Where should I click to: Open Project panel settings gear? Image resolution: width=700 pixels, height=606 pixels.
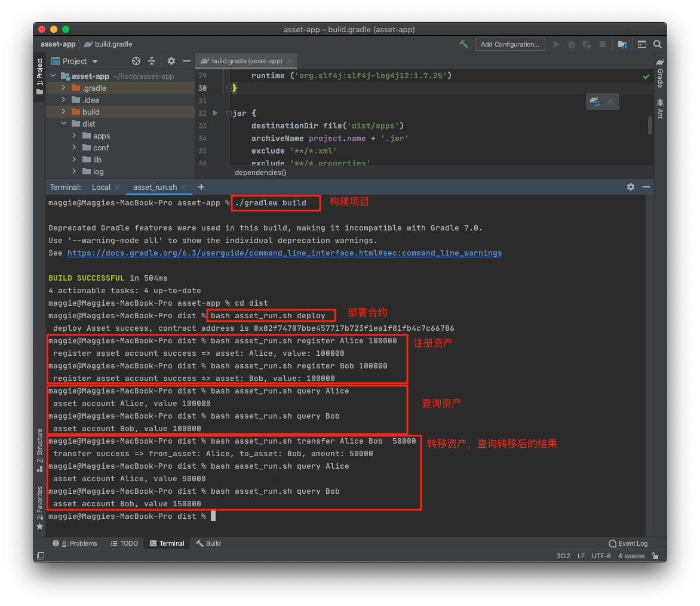click(x=171, y=61)
